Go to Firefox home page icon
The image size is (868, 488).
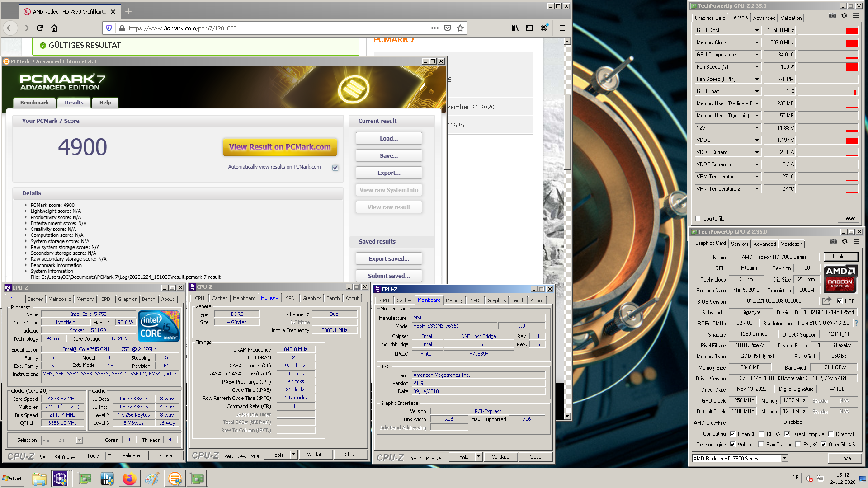pos(54,28)
